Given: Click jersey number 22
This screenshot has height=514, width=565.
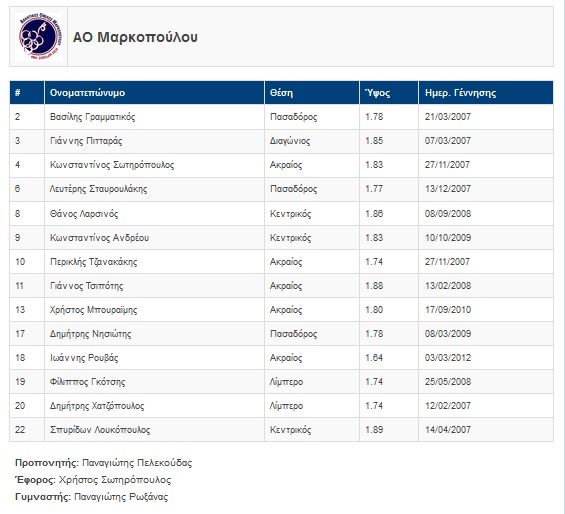Looking at the screenshot, I should 20,430.
